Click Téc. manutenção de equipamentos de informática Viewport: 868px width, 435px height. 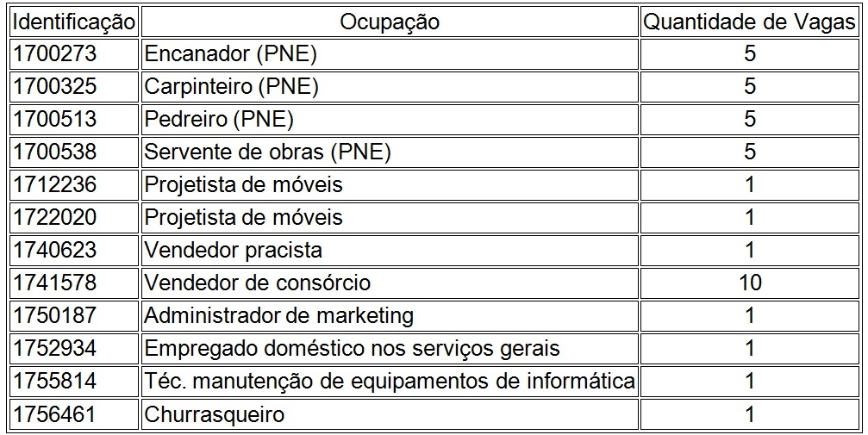tap(390, 381)
